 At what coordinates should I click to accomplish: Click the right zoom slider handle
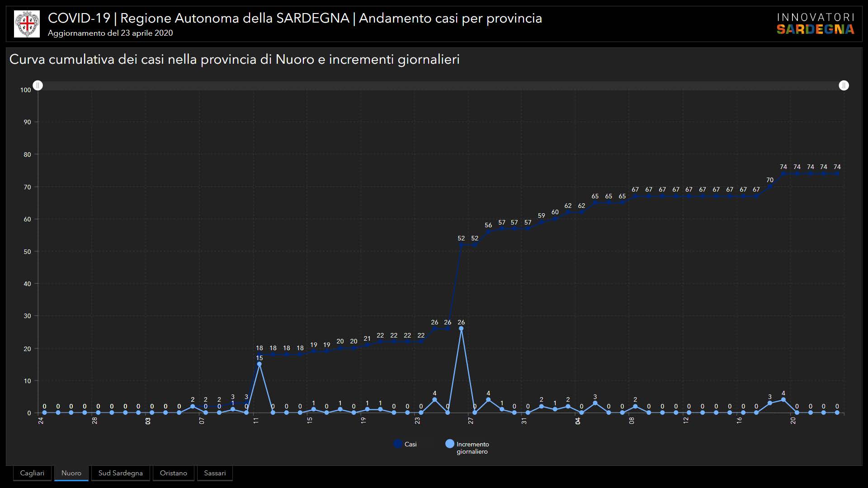[x=844, y=85]
